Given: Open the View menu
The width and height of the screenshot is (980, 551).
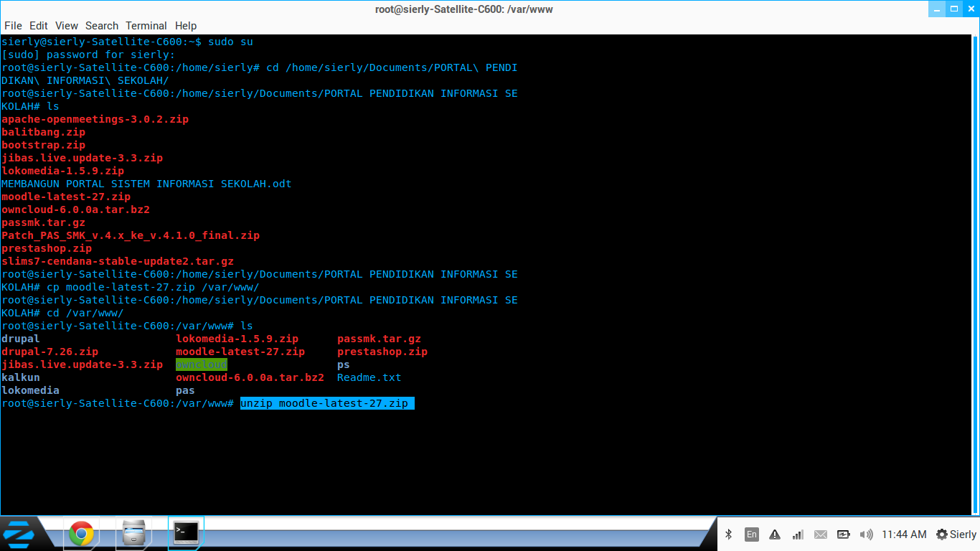Looking at the screenshot, I should pos(67,26).
